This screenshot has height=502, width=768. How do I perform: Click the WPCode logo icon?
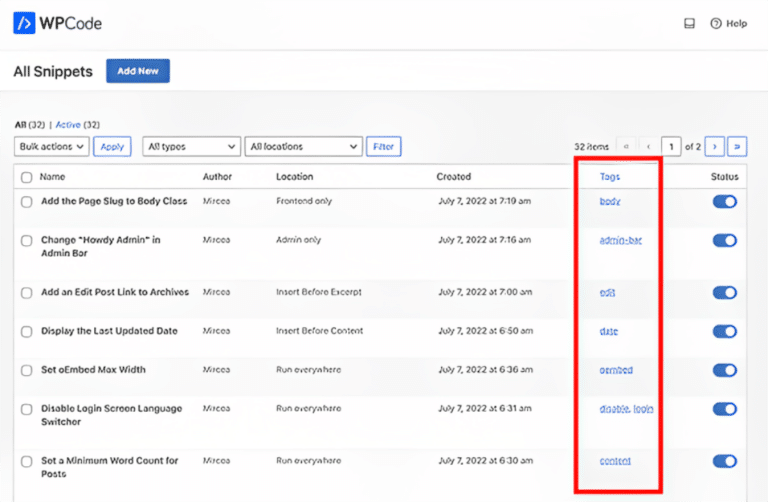coord(25,22)
